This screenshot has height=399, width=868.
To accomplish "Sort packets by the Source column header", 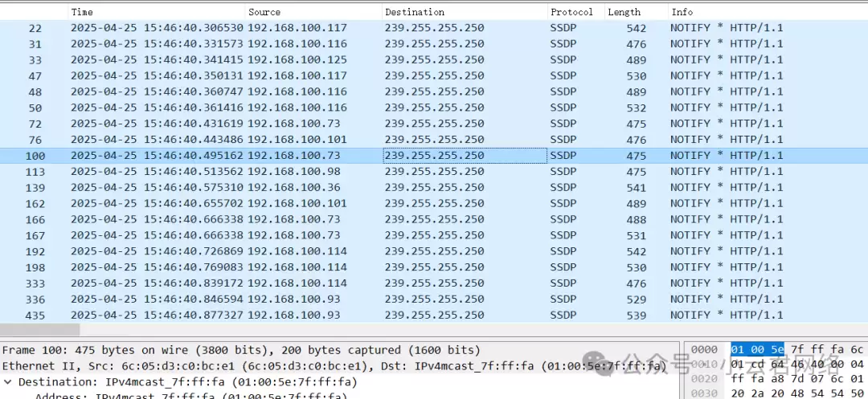I will [264, 12].
